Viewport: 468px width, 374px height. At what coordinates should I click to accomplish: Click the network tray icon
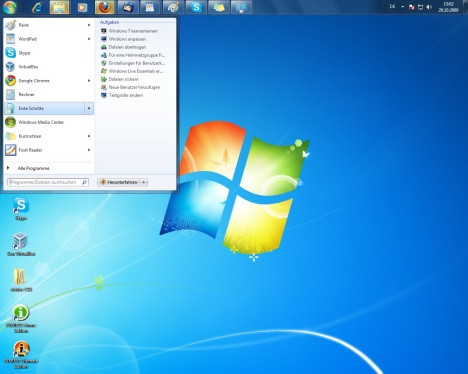point(420,7)
